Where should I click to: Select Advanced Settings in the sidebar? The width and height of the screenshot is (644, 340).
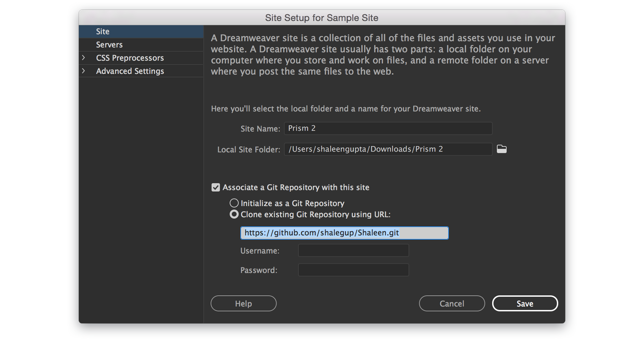point(129,71)
